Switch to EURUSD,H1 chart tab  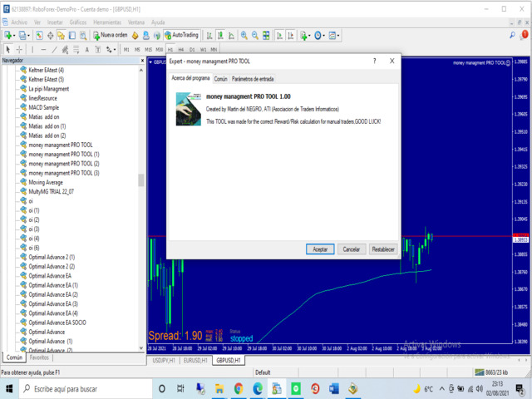(x=195, y=360)
